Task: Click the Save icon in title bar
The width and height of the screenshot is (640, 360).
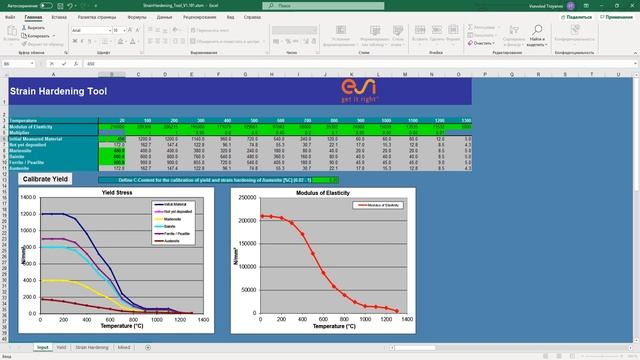Action: pyautogui.click(x=60, y=6)
